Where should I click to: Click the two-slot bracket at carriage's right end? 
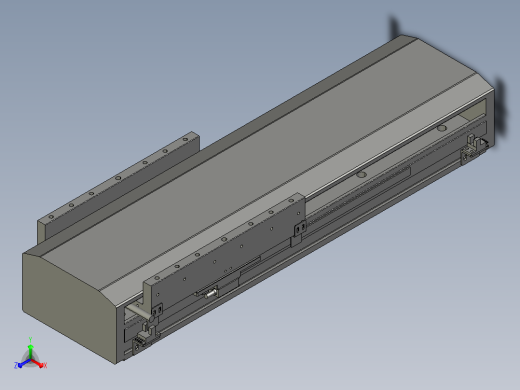(x=300, y=228)
